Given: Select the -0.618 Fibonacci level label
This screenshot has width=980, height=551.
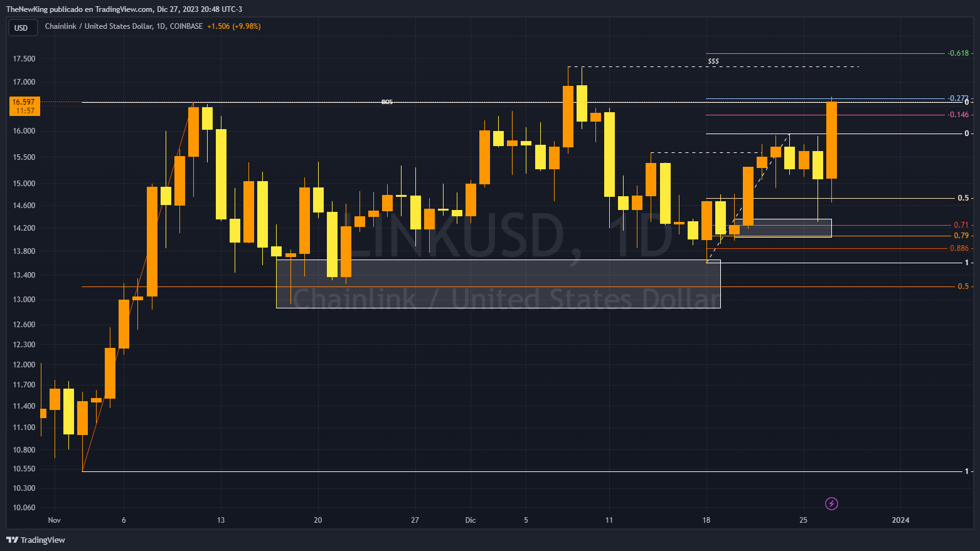Looking at the screenshot, I should [959, 53].
